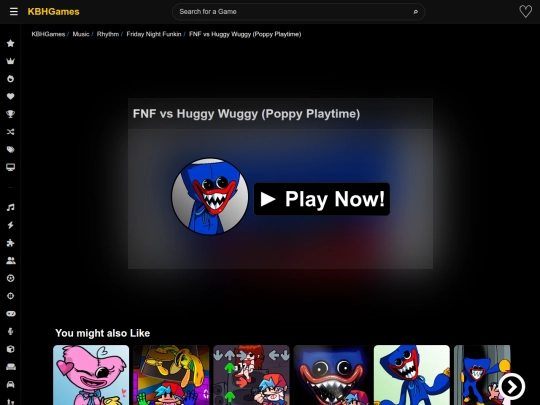Screen dimensions: 540x405
Task: Open the flame hot games icon
Action: [x=11, y=79]
